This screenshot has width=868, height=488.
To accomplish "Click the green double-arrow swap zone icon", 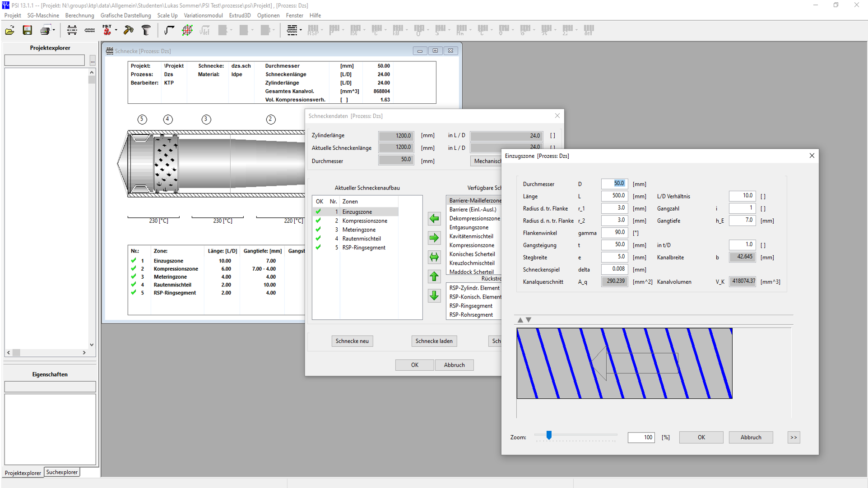I will pyautogui.click(x=434, y=257).
